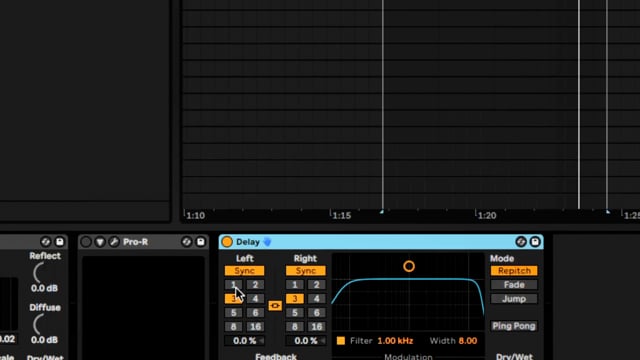Set Right delay to 4 sixteenths
640x360 pixels.
click(316, 299)
